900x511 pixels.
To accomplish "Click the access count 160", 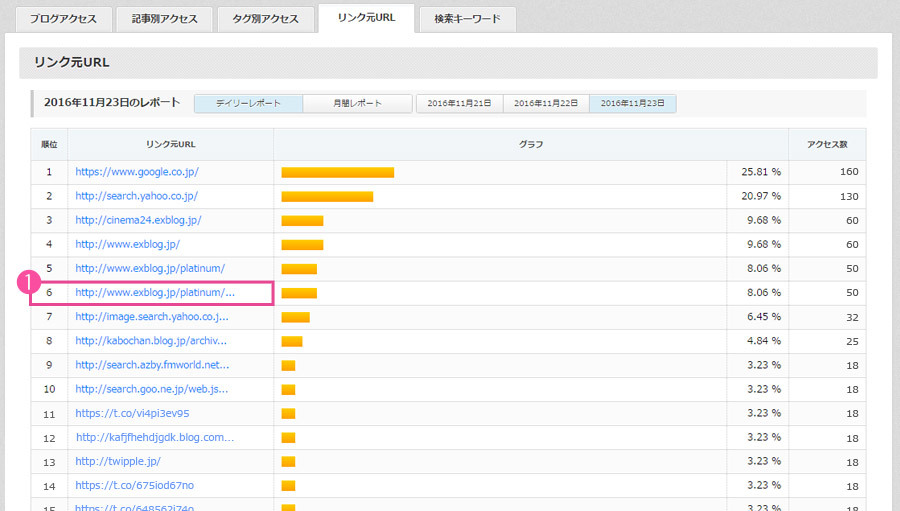I will point(849,172).
